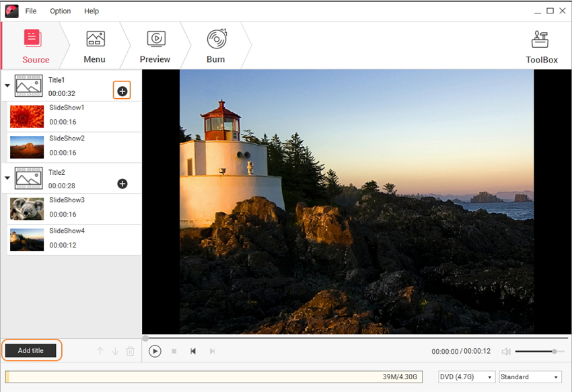
Task: Click the Add title button
Action: pyautogui.click(x=31, y=350)
